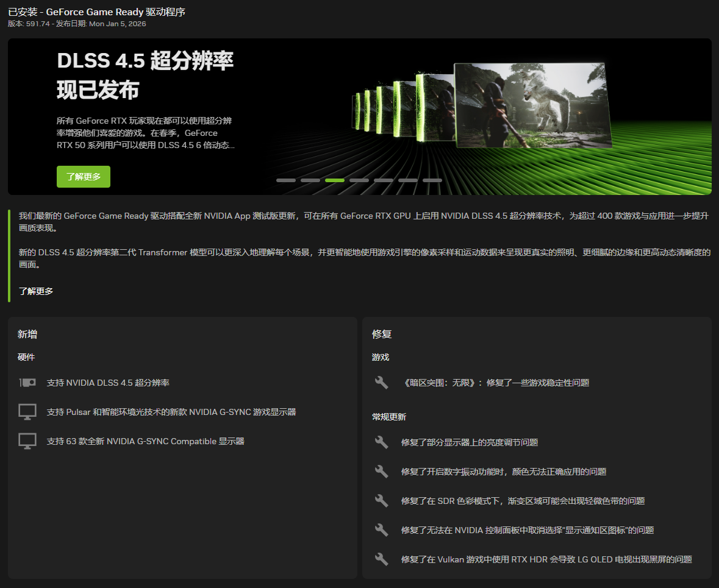Click text 支持 63 款全新 NVIDIA G-SYNC Compatible 显示器
The height and width of the screenshot is (588, 719).
tap(145, 441)
